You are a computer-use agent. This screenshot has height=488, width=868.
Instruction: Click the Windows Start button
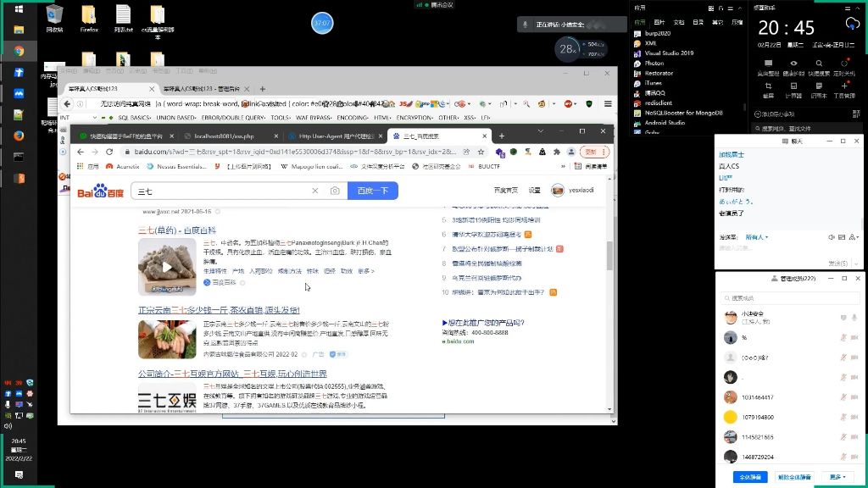click(x=19, y=8)
